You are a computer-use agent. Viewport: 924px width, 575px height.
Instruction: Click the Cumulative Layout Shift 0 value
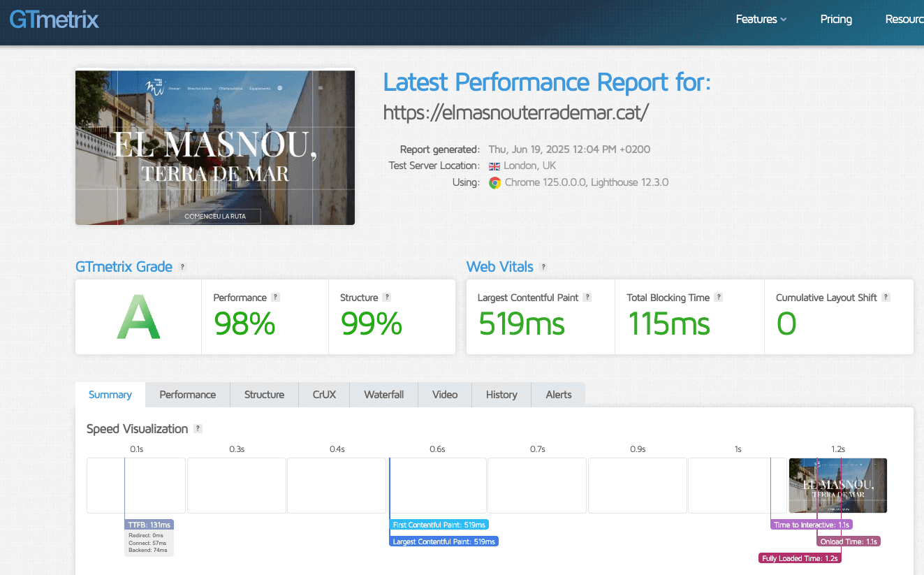point(786,324)
